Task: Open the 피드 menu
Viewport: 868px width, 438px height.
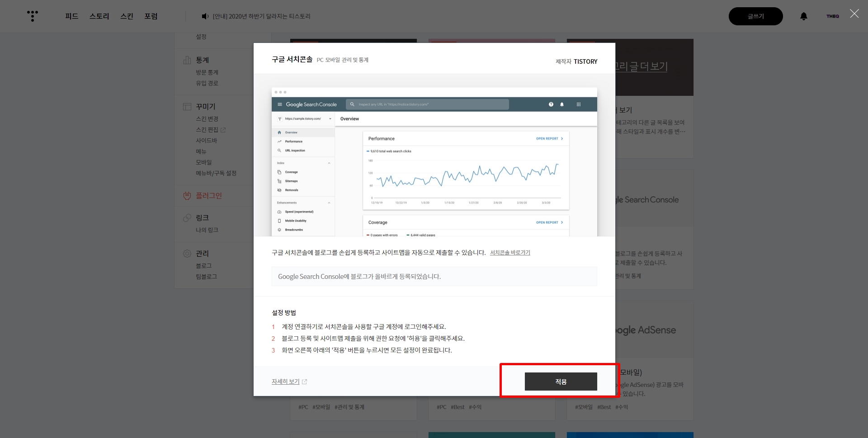Action: (71, 16)
